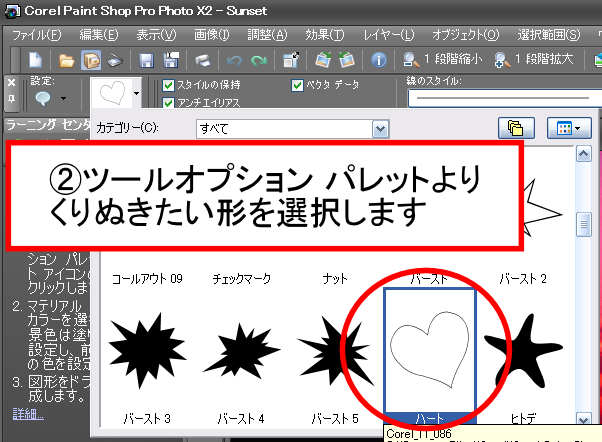Open the 線のスタイル line style dropdown
Viewport: 602px width, 442px height.
(x=504, y=98)
